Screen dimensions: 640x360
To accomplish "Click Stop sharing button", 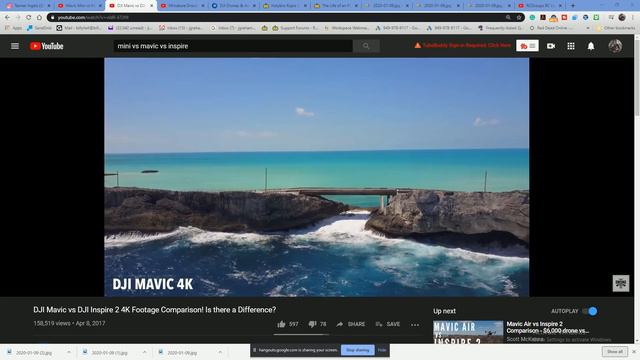I will [x=358, y=350].
